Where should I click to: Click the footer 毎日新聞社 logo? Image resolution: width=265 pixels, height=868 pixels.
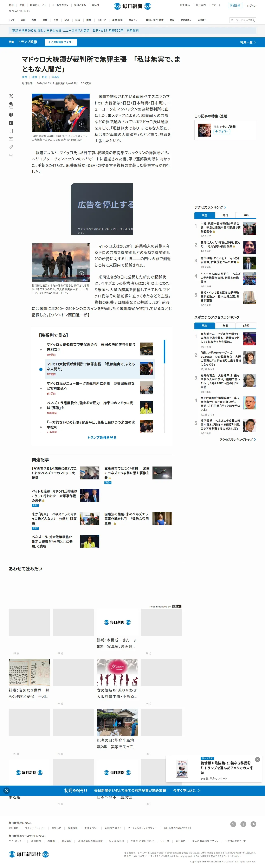[29, 854]
